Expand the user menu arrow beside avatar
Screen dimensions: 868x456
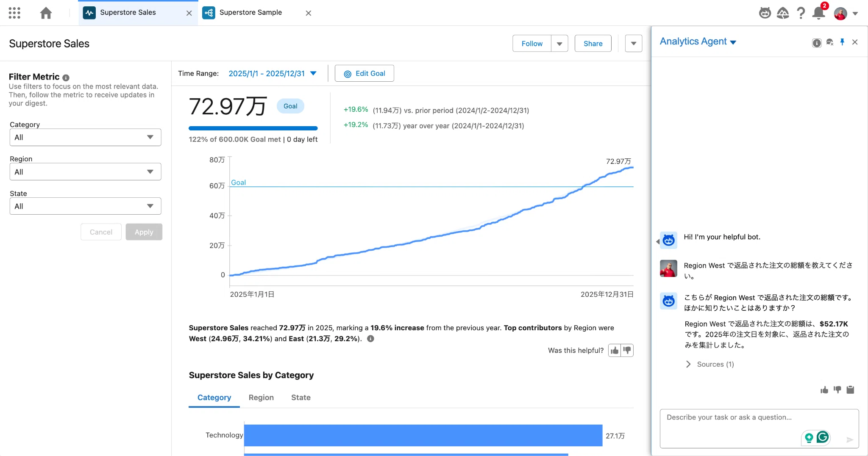coord(855,14)
